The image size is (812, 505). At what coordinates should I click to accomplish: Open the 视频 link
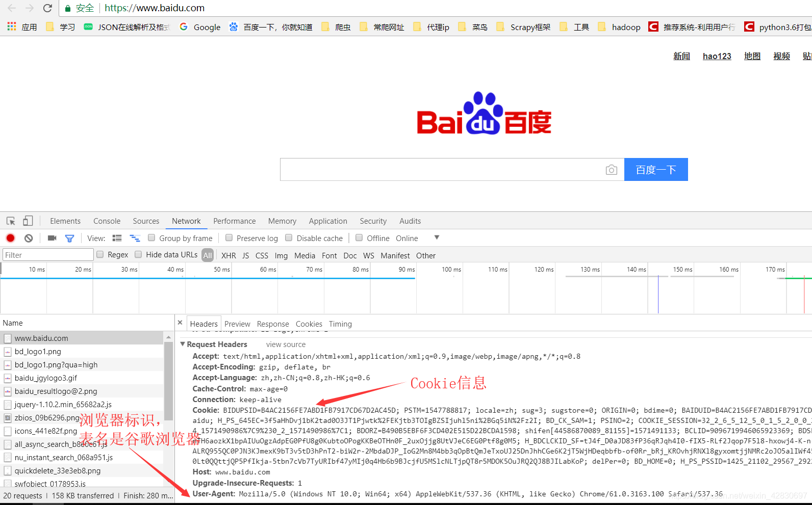coord(781,56)
